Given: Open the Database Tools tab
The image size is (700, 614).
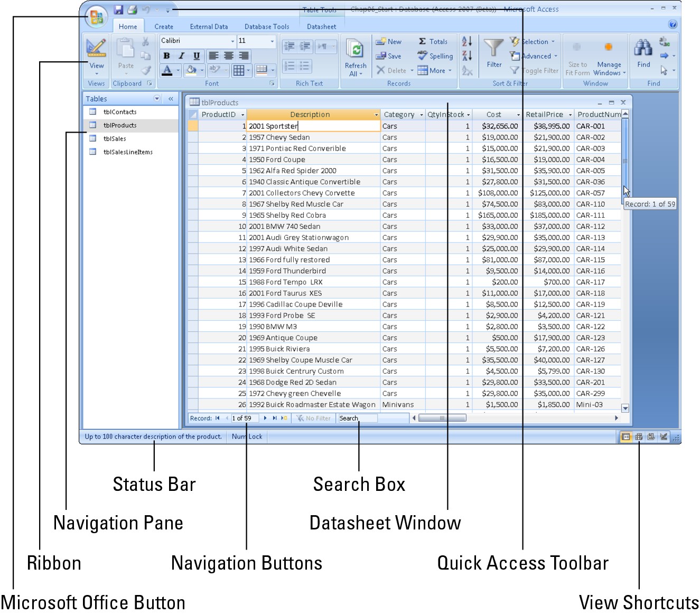Looking at the screenshot, I should pos(267,26).
